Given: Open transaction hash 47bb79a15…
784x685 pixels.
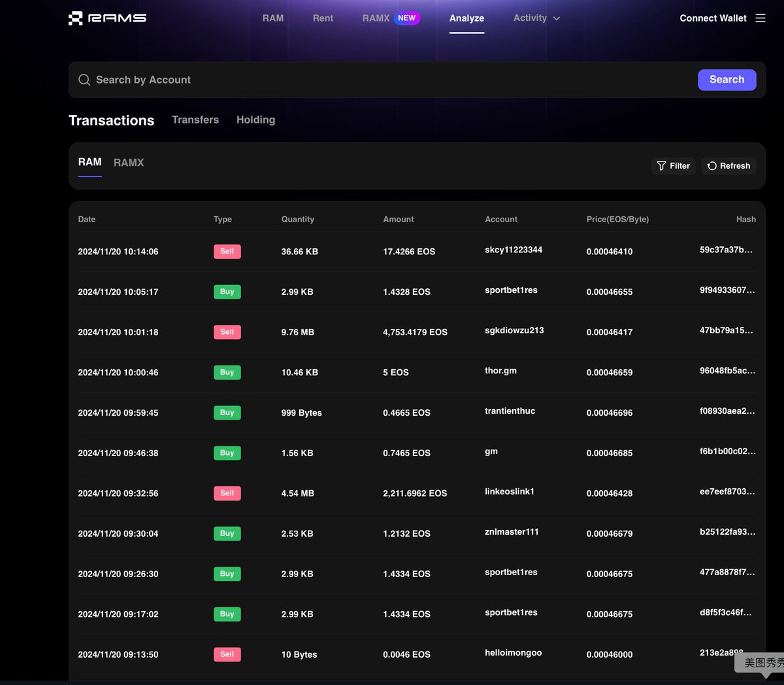Looking at the screenshot, I should (727, 331).
